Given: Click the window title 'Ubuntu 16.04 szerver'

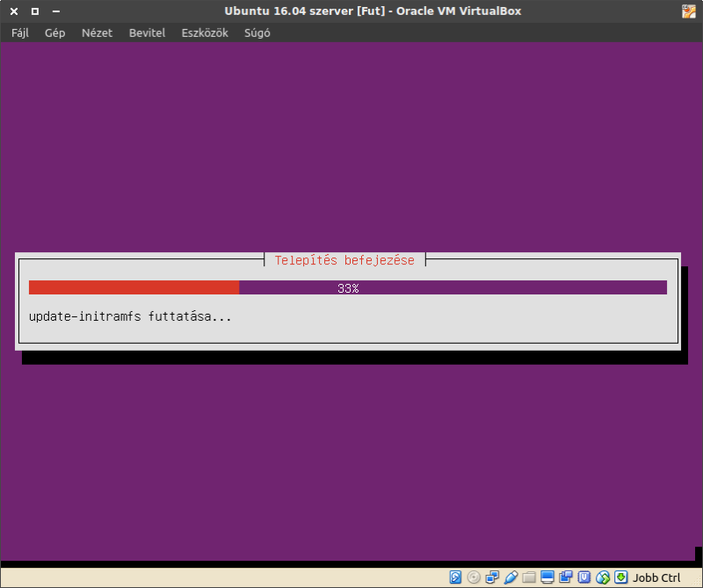Looking at the screenshot, I should coord(289,11).
